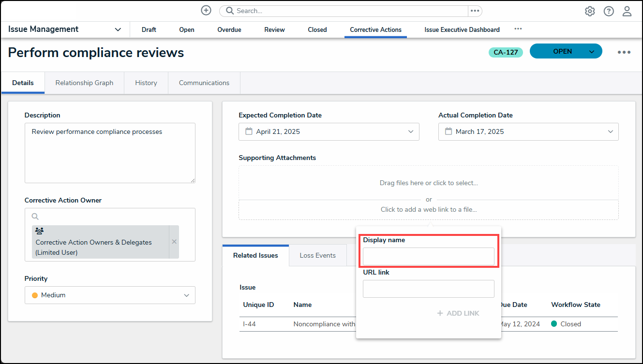Switch to the Relationship Graph tab
Image resolution: width=643 pixels, height=364 pixels.
coord(84,83)
